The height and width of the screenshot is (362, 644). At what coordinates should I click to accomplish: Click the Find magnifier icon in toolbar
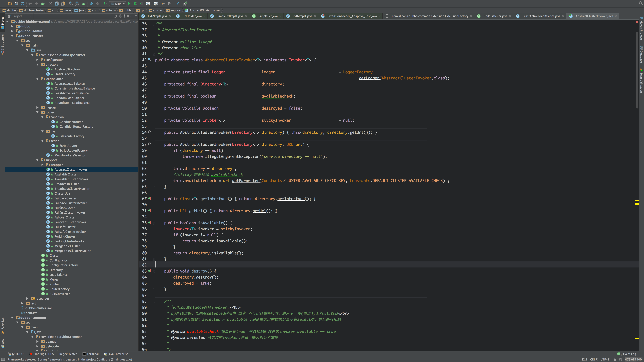click(x=71, y=4)
